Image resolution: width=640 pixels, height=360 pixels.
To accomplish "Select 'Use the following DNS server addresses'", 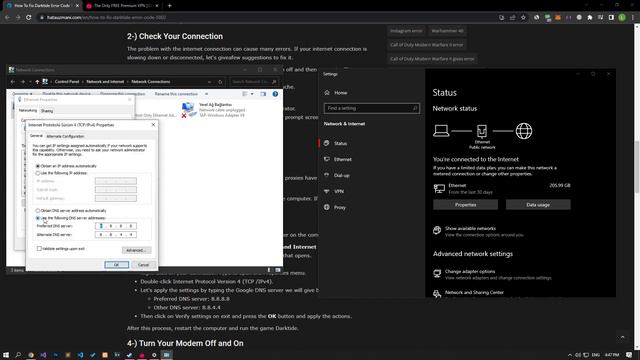I will tap(38, 218).
